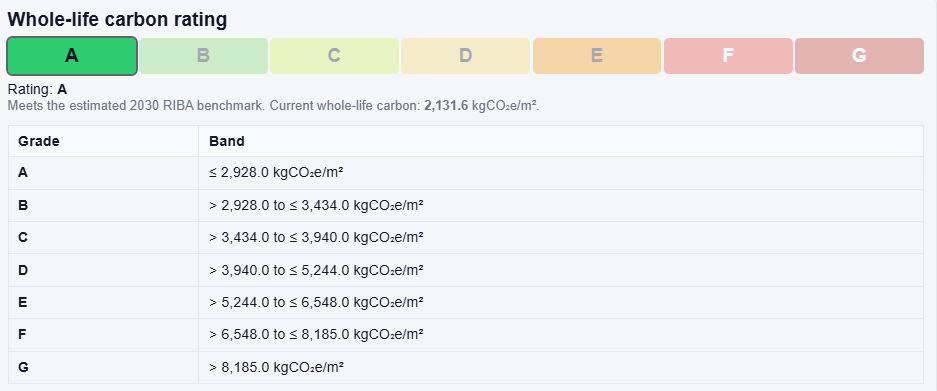The height and width of the screenshot is (391, 937).
Task: Click band '> 2,928.0 to ≤ 3,434.0'
Action: click(316, 205)
